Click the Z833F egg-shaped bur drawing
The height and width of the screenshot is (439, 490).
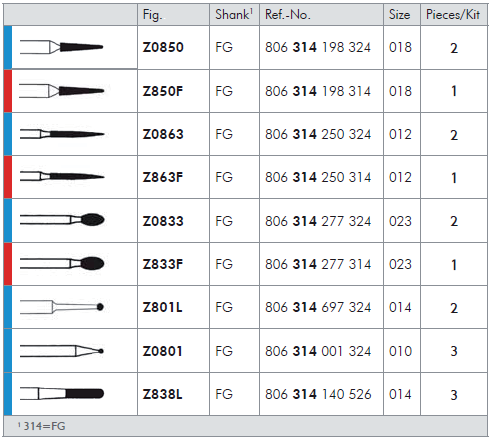tap(62, 263)
